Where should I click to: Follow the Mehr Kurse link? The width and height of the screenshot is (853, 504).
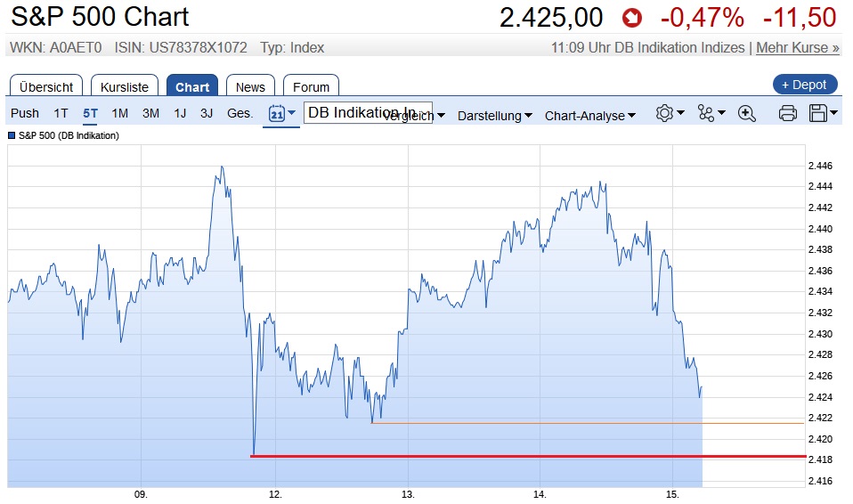coord(798,48)
